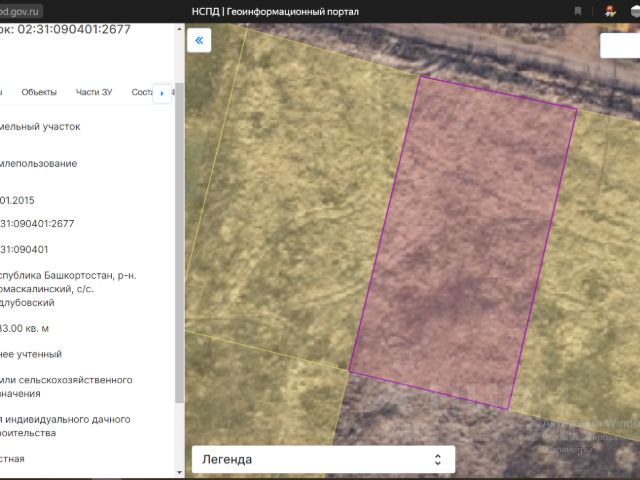Open the partially hidden Соста tab
Image resolution: width=640 pixels, height=480 pixels.
[142, 92]
